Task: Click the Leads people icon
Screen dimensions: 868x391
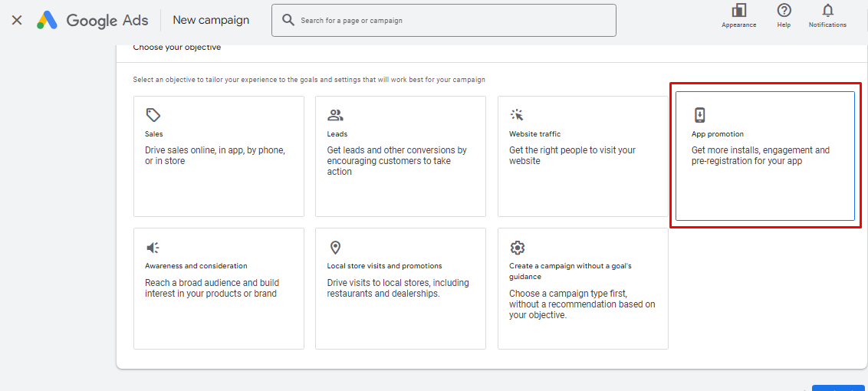Action: (x=335, y=115)
